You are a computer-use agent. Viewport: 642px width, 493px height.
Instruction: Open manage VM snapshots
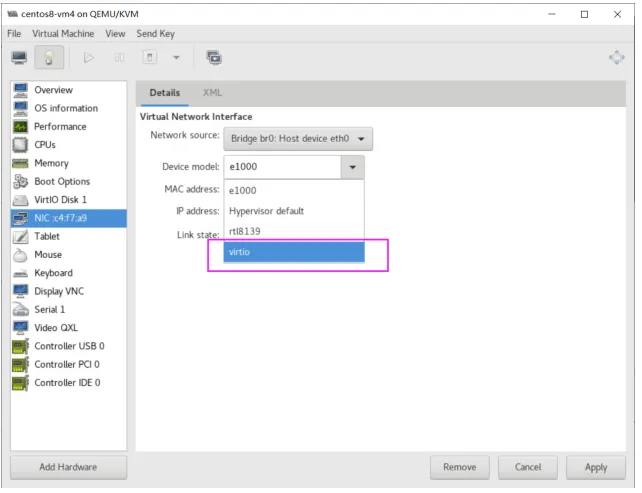coord(214,58)
